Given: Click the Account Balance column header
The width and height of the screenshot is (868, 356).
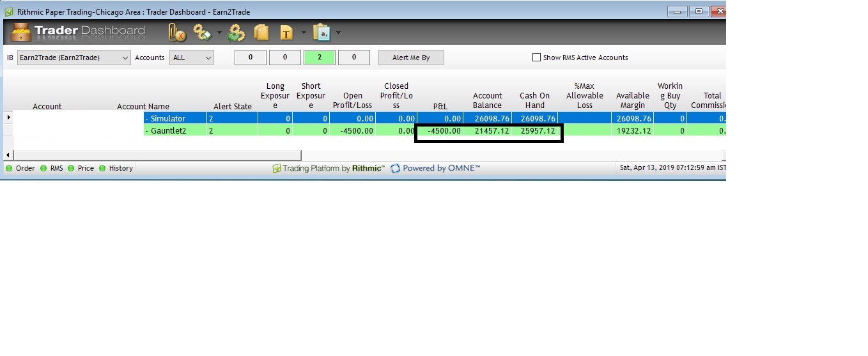Looking at the screenshot, I should 488,100.
